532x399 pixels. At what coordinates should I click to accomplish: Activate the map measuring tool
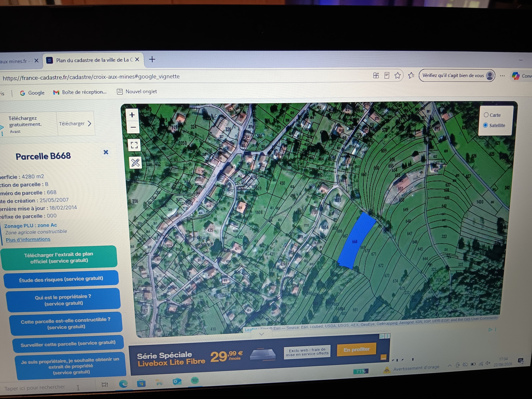[x=135, y=163]
